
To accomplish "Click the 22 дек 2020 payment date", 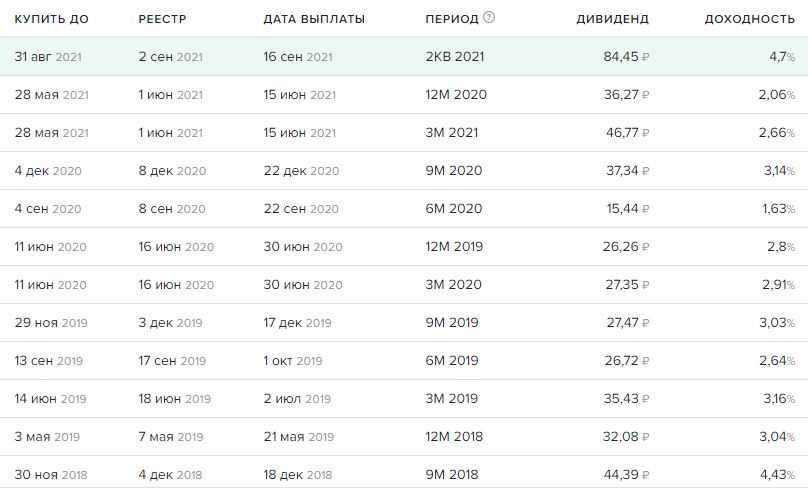I will coord(299,171).
